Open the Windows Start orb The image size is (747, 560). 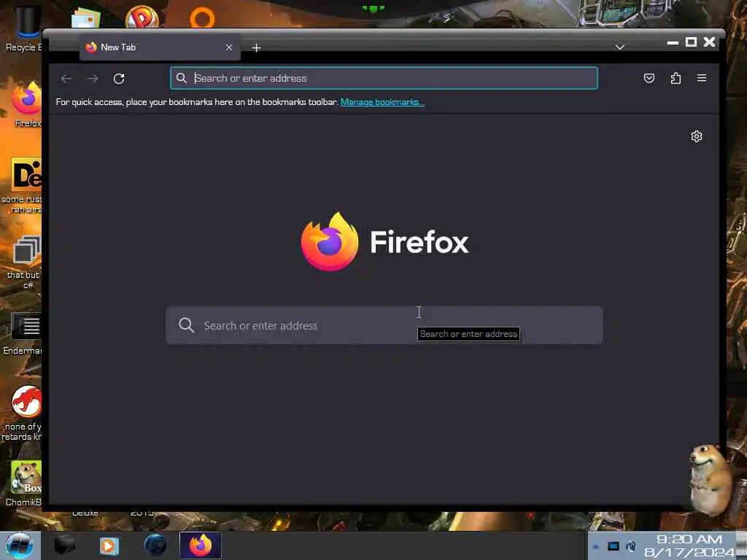click(19, 545)
